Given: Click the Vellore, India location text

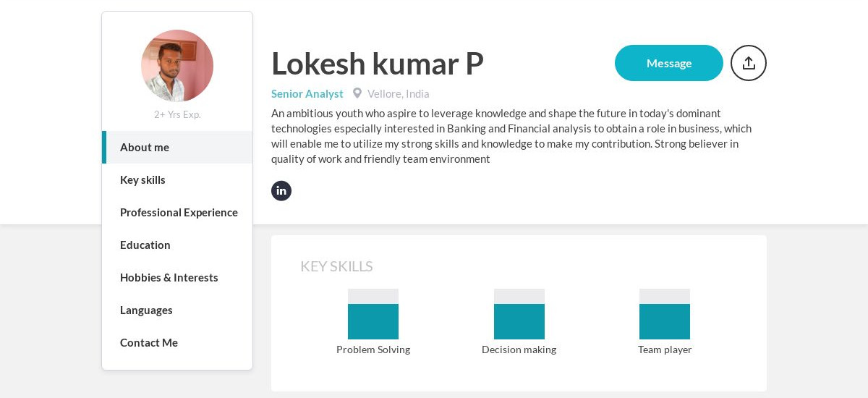Looking at the screenshot, I should (x=399, y=93).
